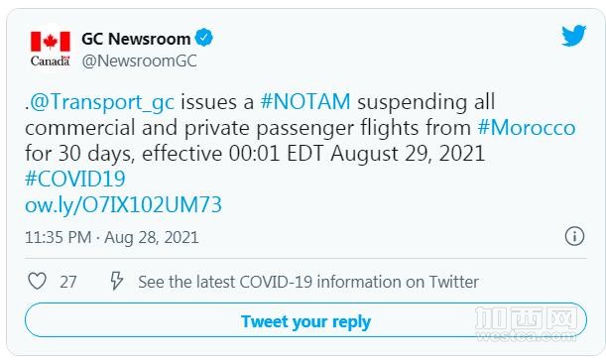Follow the ow.ly/O7IX102UM73 link

(123, 204)
